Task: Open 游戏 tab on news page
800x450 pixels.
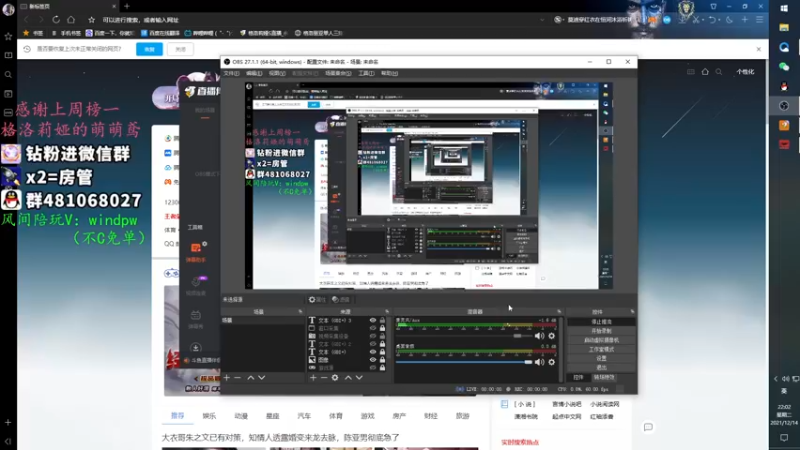Action: (x=367, y=416)
